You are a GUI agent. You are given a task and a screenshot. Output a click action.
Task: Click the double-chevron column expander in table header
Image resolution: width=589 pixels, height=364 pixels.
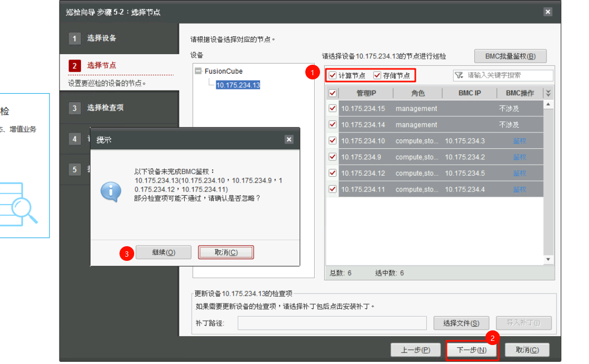pos(548,93)
